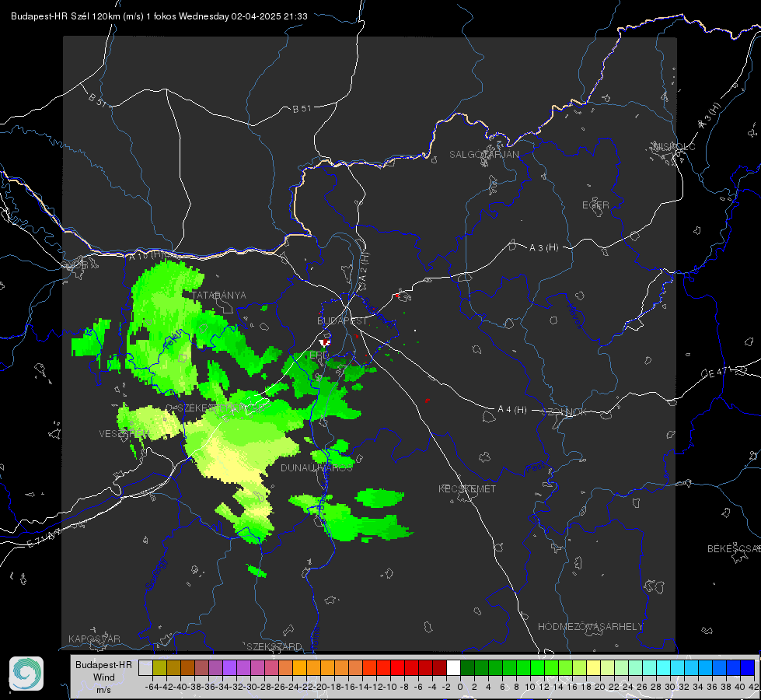The width and height of the screenshot is (761, 700).
Task: Choose the red swatch between -10 and -8
Action: 397,667
